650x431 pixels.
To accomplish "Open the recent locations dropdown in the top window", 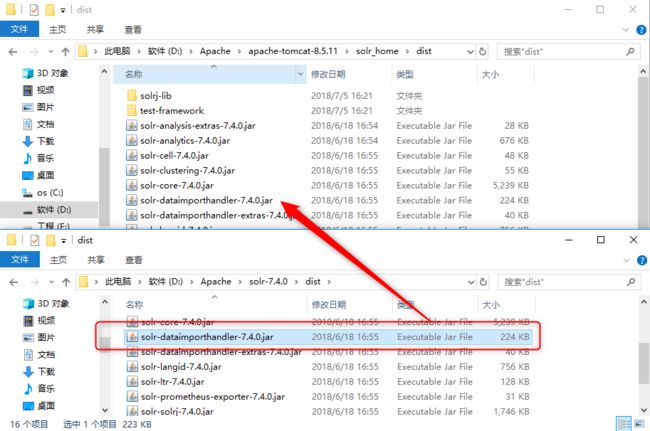I will click(x=51, y=52).
